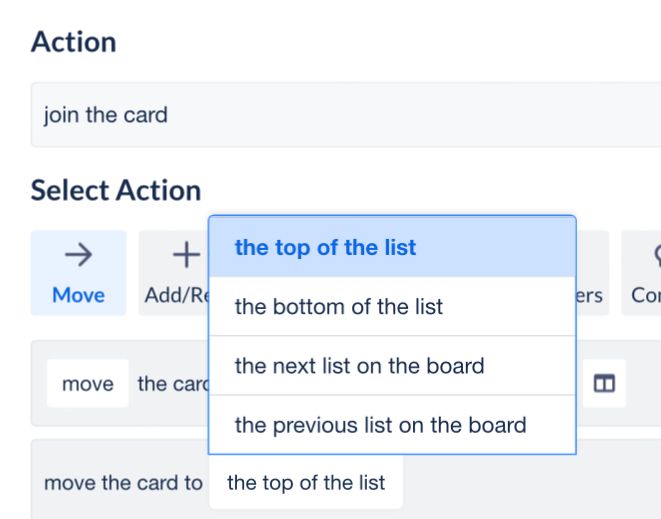Screen dimensions: 661x519
Task: Click 'the card' text in the move row
Action: click(173, 384)
